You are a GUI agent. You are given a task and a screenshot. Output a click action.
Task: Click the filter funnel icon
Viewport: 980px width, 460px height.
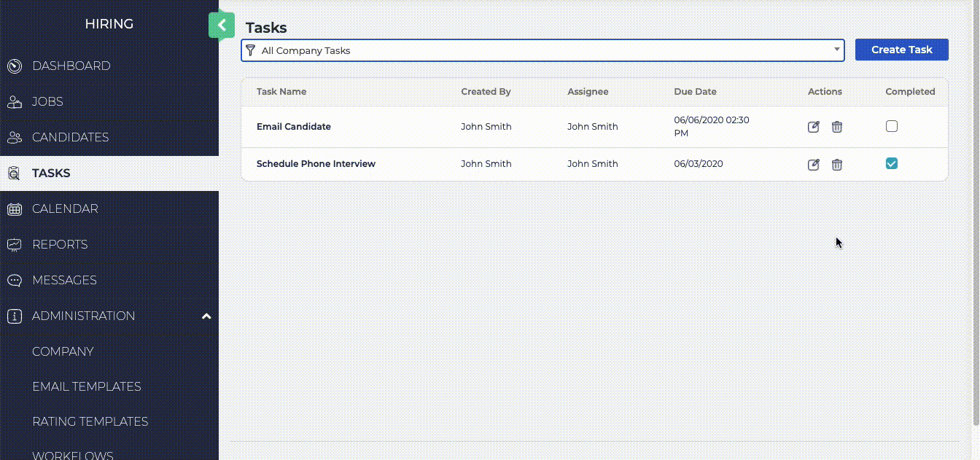pos(250,50)
